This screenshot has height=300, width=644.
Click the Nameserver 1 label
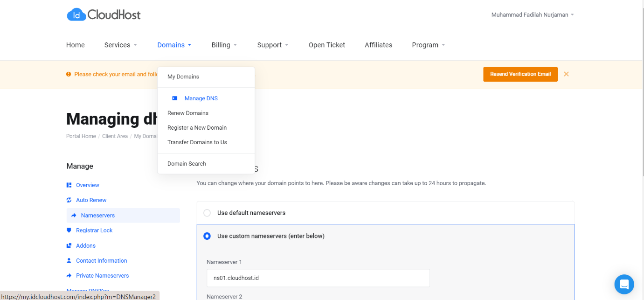(224, 262)
